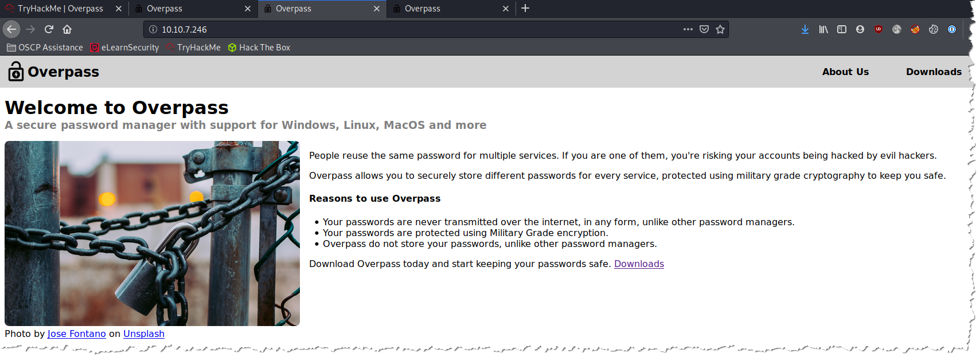Save page to Pocket
The width and height of the screenshot is (980, 357).
pos(704,29)
